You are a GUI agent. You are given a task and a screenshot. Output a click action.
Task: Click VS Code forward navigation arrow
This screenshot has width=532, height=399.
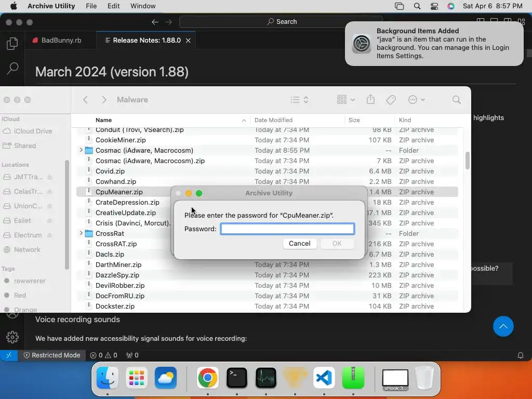tap(169, 22)
